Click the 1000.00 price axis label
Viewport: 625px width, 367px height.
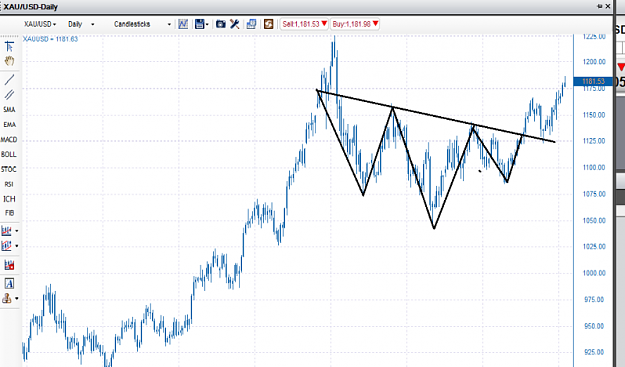(x=594, y=273)
